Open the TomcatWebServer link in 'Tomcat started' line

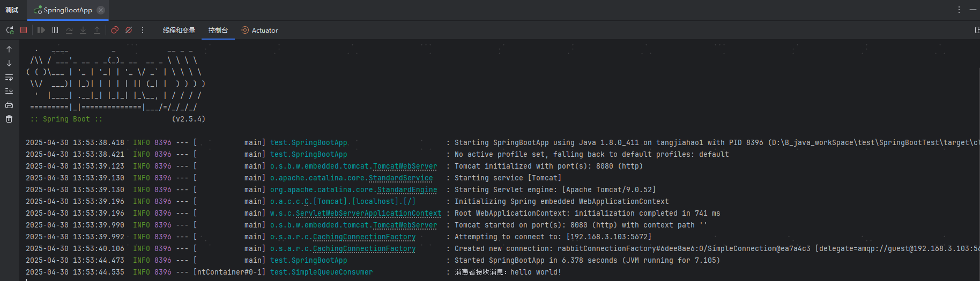pyautogui.click(x=405, y=225)
